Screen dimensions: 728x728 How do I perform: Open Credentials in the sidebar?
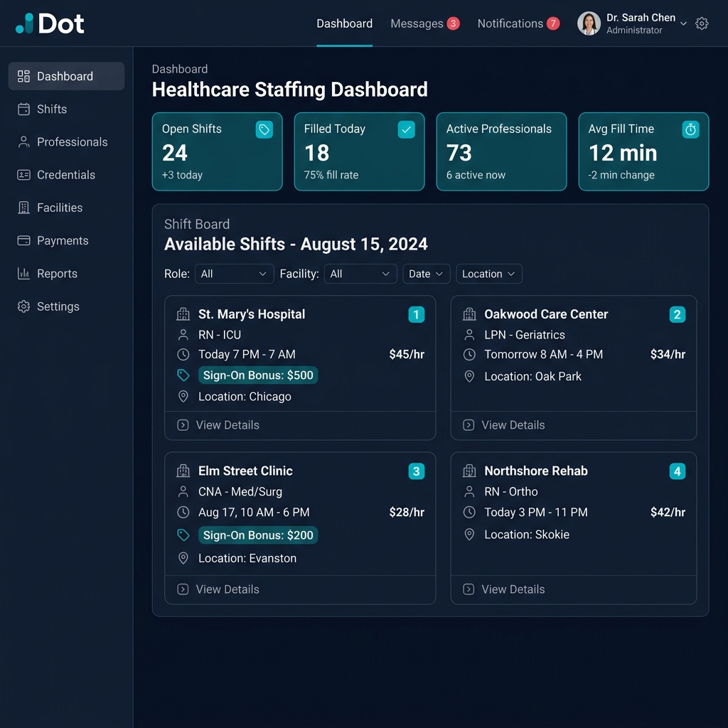(x=66, y=175)
